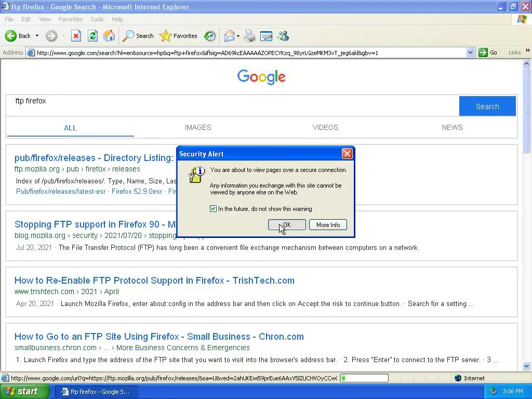532x399 pixels.
Task: Expand the Links toolbar chevron
Action: tap(528, 50)
